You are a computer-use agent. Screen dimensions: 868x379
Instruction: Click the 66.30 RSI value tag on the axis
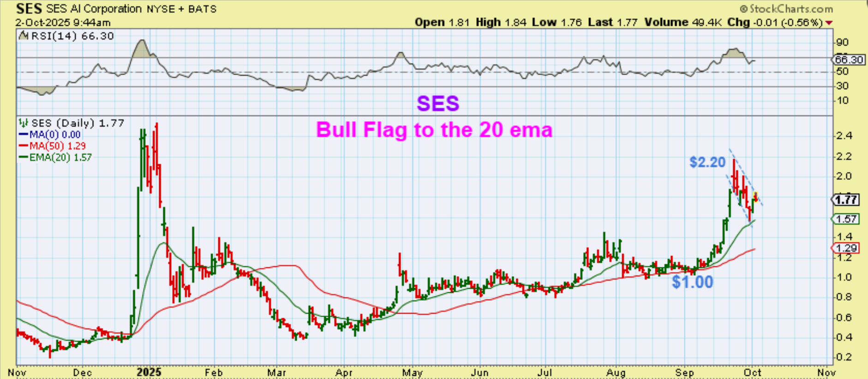(849, 59)
